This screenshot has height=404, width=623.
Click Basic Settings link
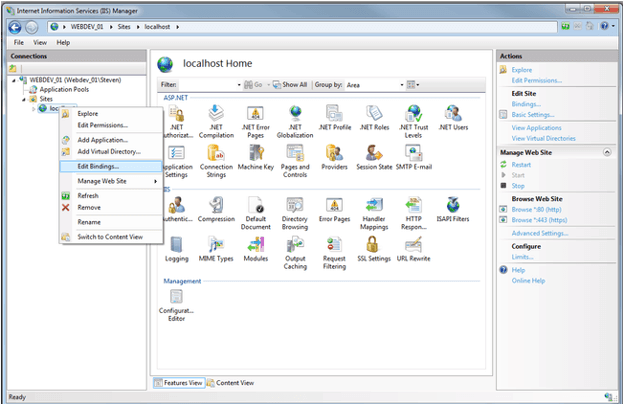tap(532, 115)
